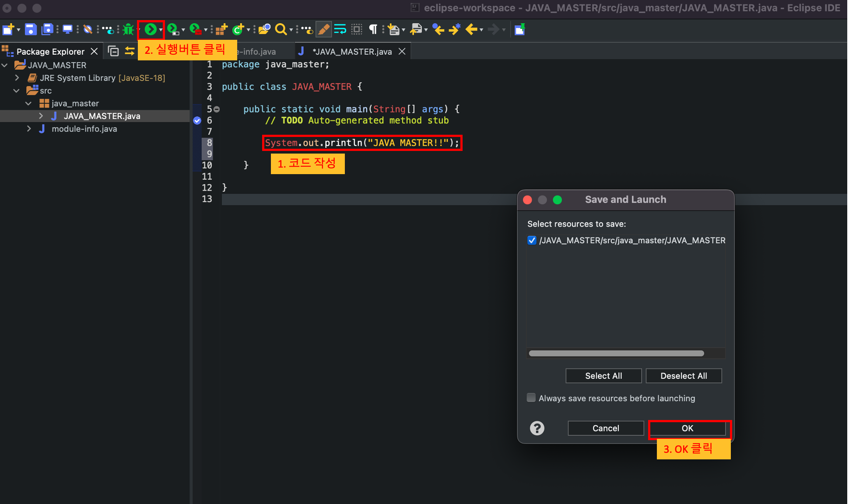
Task: Click the Save floppy disk icon
Action: tap(30, 30)
